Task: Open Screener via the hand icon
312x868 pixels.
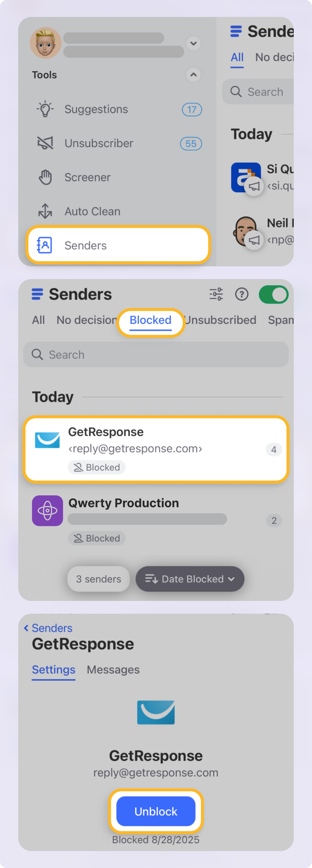Action: 45,177
